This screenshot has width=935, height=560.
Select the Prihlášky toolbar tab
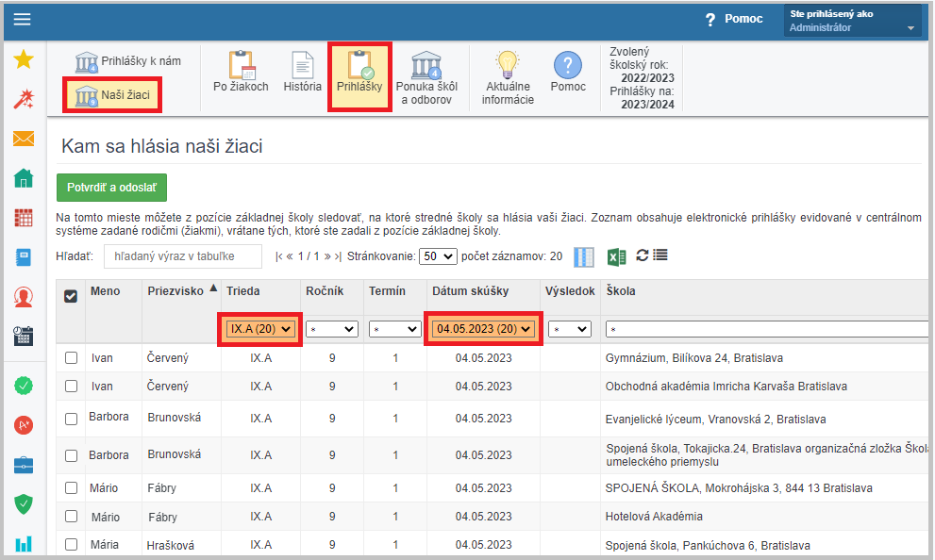(x=359, y=76)
